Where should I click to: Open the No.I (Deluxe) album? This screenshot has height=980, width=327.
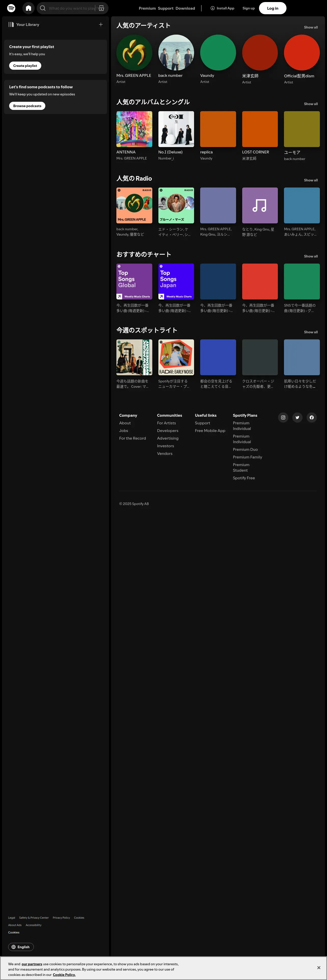176,136
